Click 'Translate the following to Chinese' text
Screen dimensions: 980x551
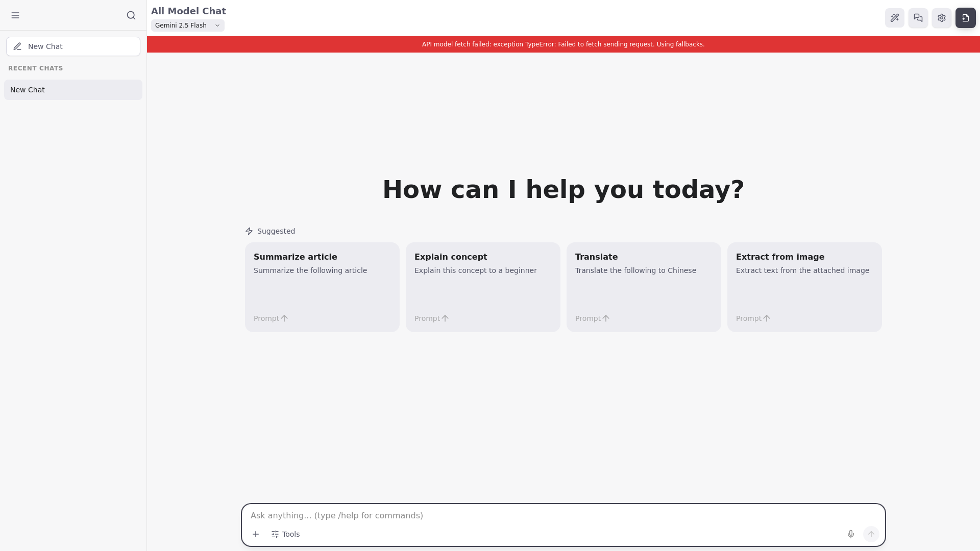(635, 270)
